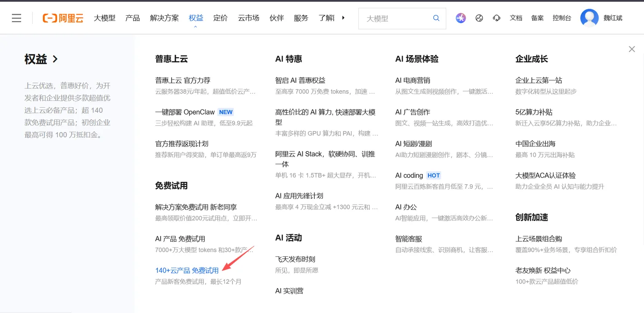Open the 大模型 nav menu
The width and height of the screenshot is (644, 313).
click(104, 18)
